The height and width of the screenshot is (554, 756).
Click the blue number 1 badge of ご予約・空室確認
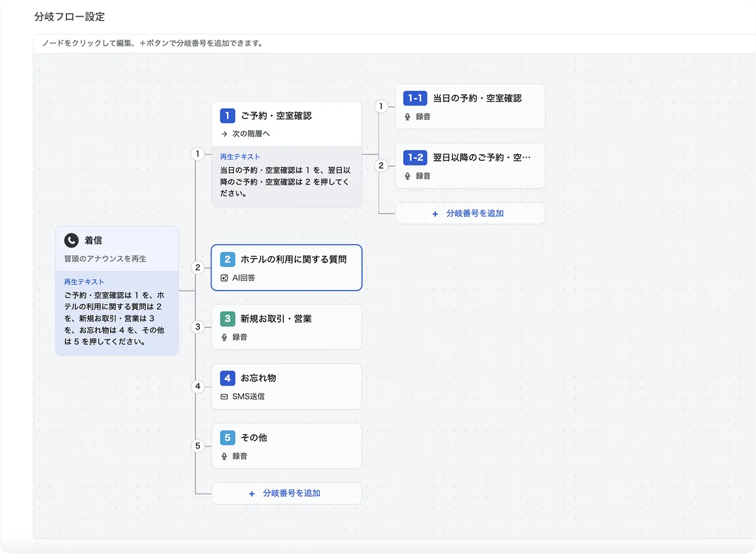click(x=227, y=116)
